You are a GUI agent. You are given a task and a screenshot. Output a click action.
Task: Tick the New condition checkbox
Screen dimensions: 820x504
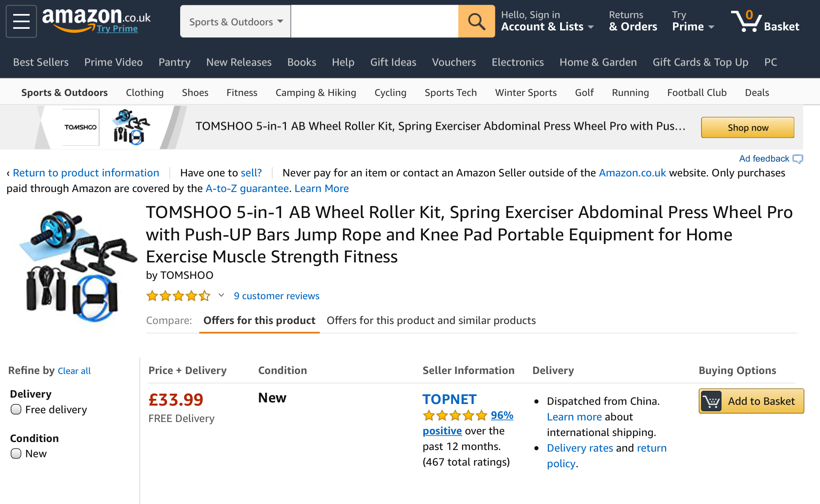click(16, 454)
